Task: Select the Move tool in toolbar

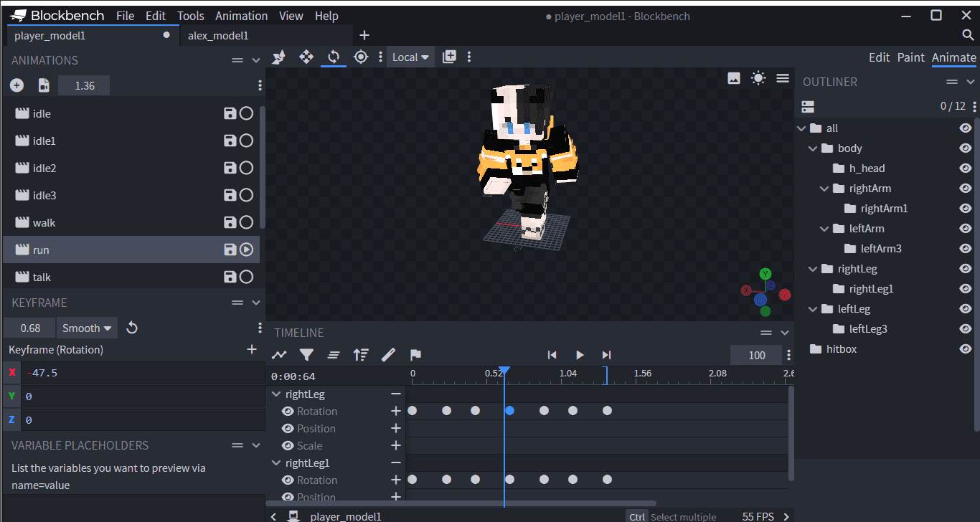Action: [x=306, y=57]
